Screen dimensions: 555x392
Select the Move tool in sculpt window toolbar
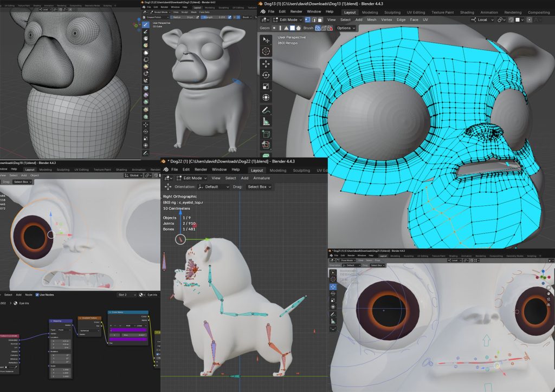coord(145,125)
